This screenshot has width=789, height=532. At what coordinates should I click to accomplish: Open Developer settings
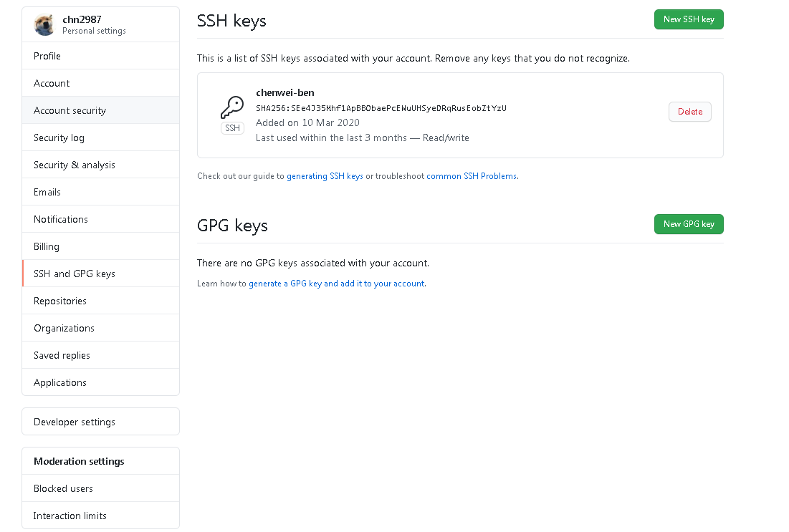point(75,422)
